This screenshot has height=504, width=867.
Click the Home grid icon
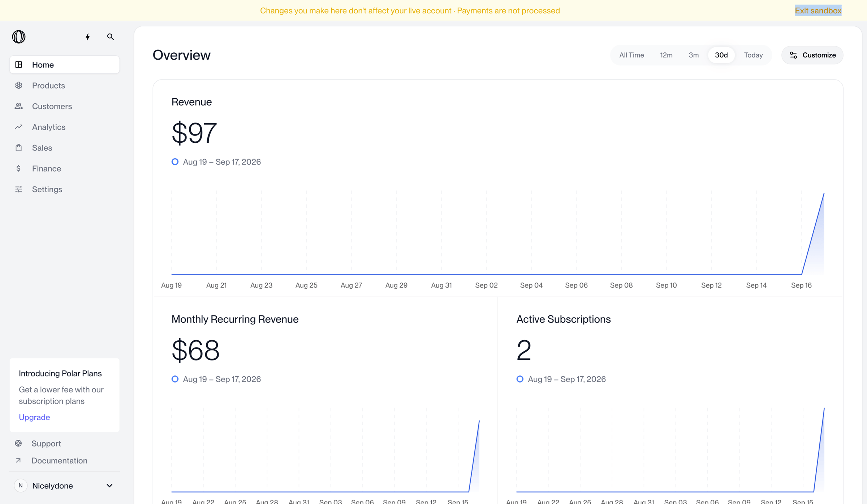[x=19, y=65]
